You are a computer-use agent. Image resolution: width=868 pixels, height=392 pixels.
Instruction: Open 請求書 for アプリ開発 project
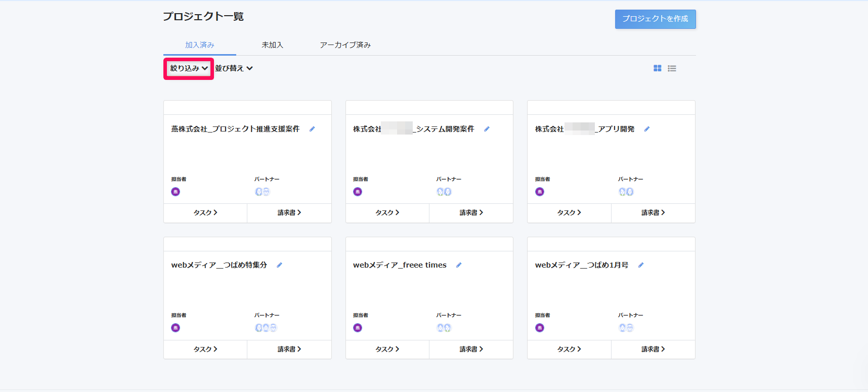pyautogui.click(x=653, y=213)
